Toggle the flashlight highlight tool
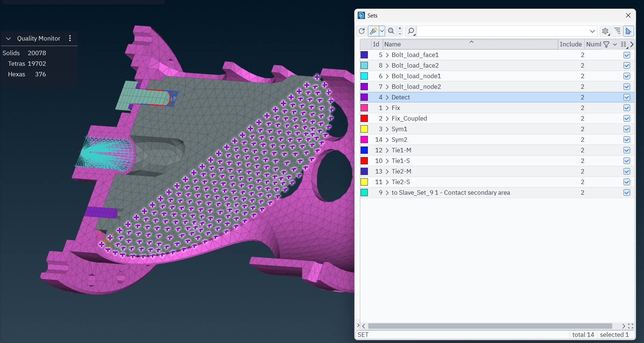The width and height of the screenshot is (644, 343). coord(373,31)
